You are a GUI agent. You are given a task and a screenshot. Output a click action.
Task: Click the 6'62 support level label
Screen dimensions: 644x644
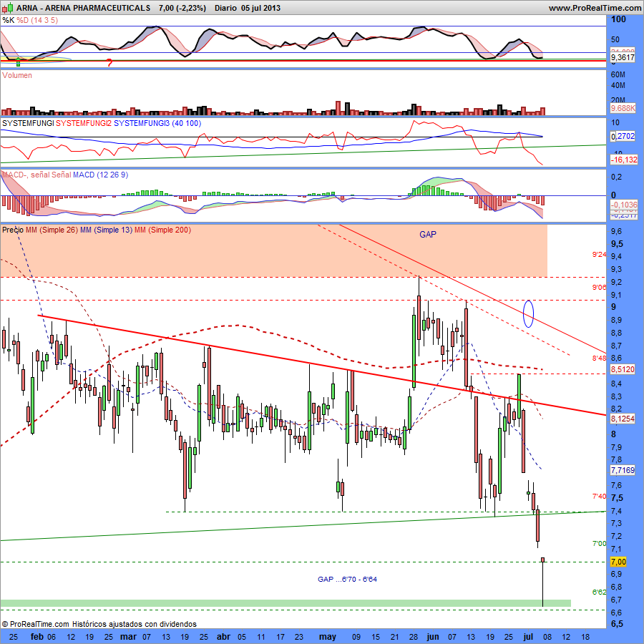click(599, 592)
